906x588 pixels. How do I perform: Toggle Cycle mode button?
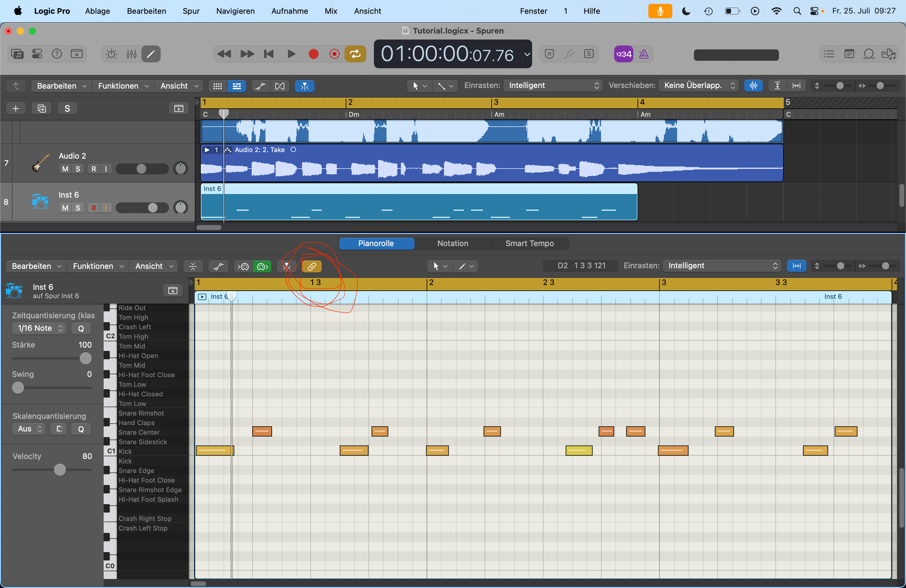355,54
